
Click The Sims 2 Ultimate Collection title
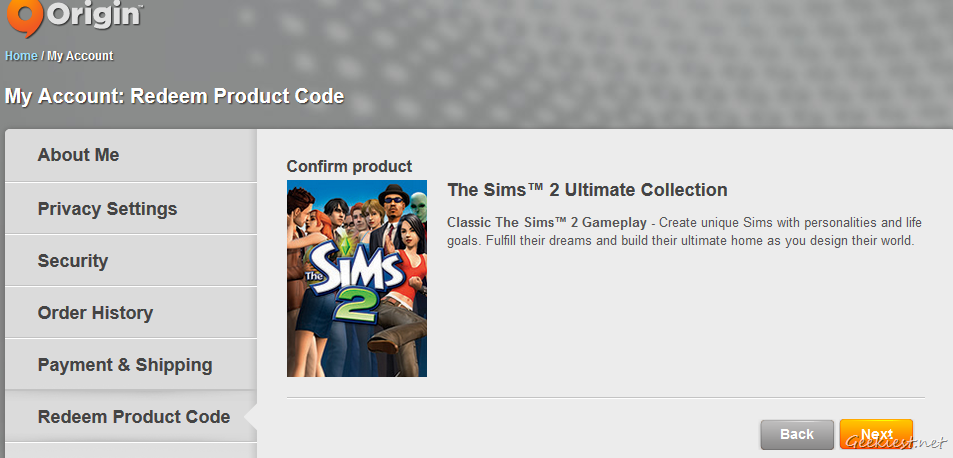pos(587,190)
